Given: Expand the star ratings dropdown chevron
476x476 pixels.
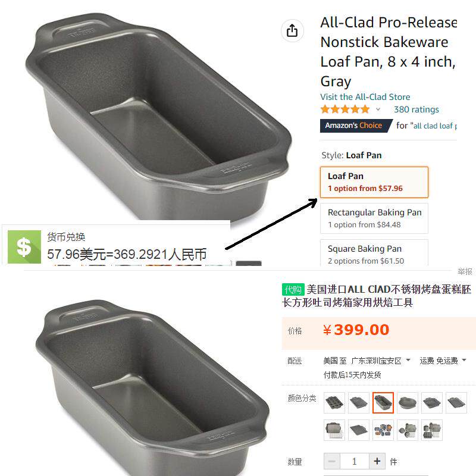Looking at the screenshot, I should (378, 109).
